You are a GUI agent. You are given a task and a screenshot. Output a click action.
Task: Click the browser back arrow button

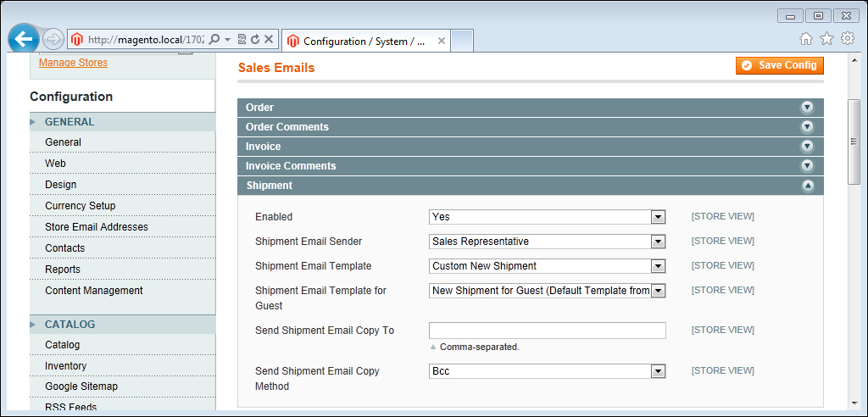[x=24, y=39]
